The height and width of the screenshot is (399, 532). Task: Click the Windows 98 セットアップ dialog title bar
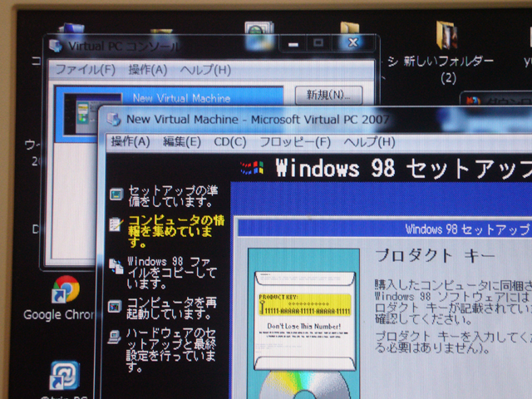tap(385, 229)
